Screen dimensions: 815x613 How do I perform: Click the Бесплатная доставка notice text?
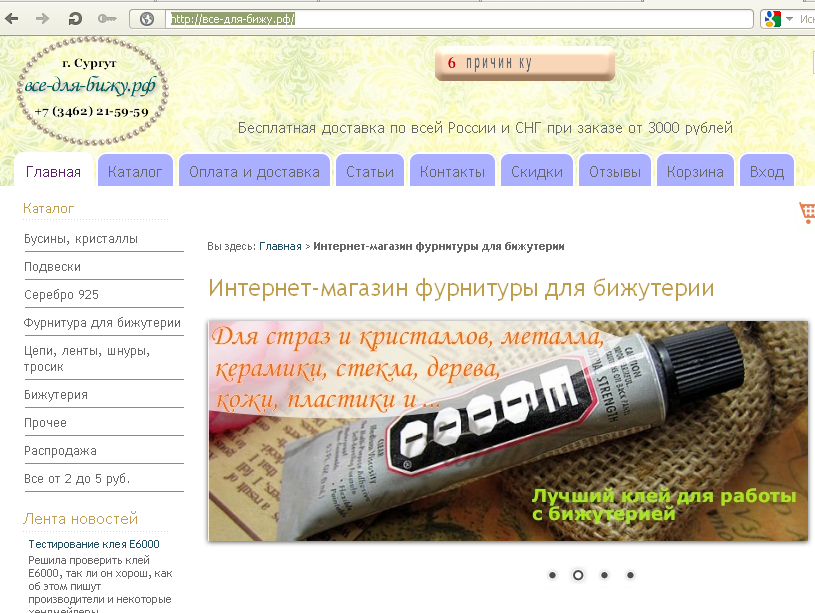click(485, 128)
